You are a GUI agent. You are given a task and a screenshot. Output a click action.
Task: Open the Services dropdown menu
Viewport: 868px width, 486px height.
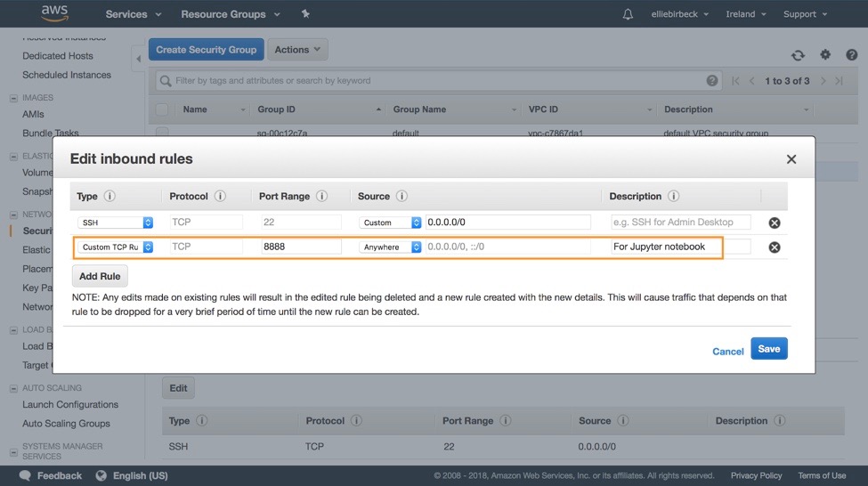coord(133,14)
